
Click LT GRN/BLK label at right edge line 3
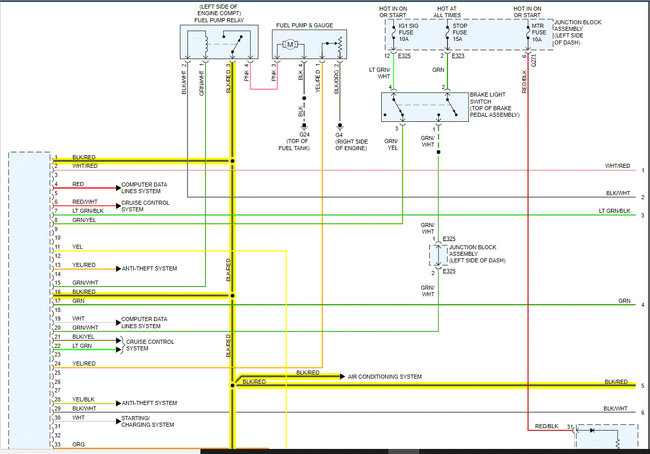(614, 211)
